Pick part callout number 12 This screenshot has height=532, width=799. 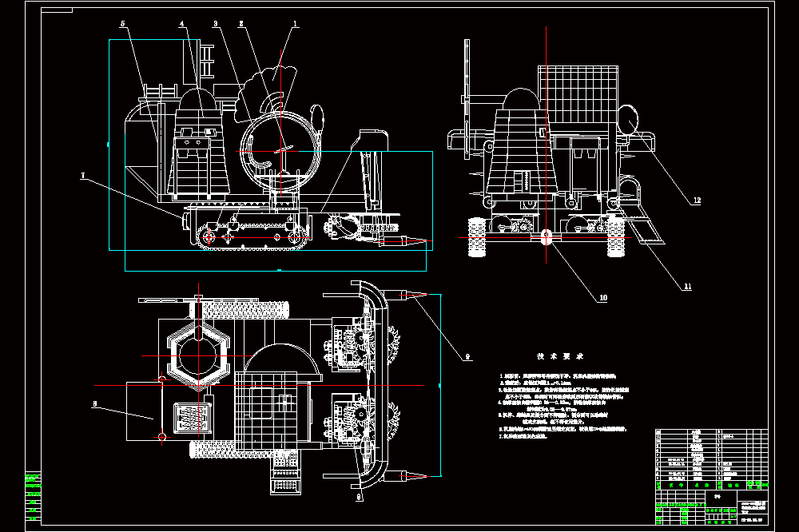[697, 200]
